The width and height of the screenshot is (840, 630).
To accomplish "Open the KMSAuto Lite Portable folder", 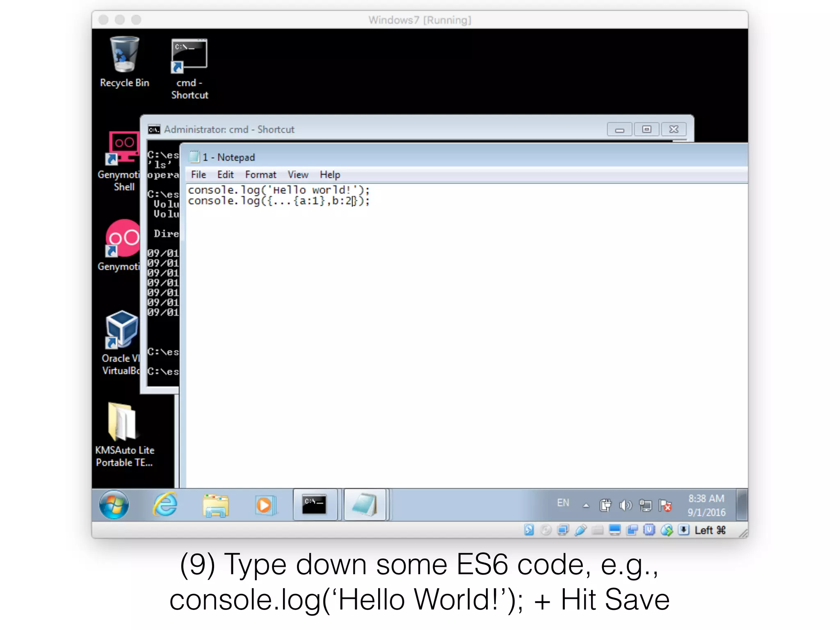I will (122, 422).
